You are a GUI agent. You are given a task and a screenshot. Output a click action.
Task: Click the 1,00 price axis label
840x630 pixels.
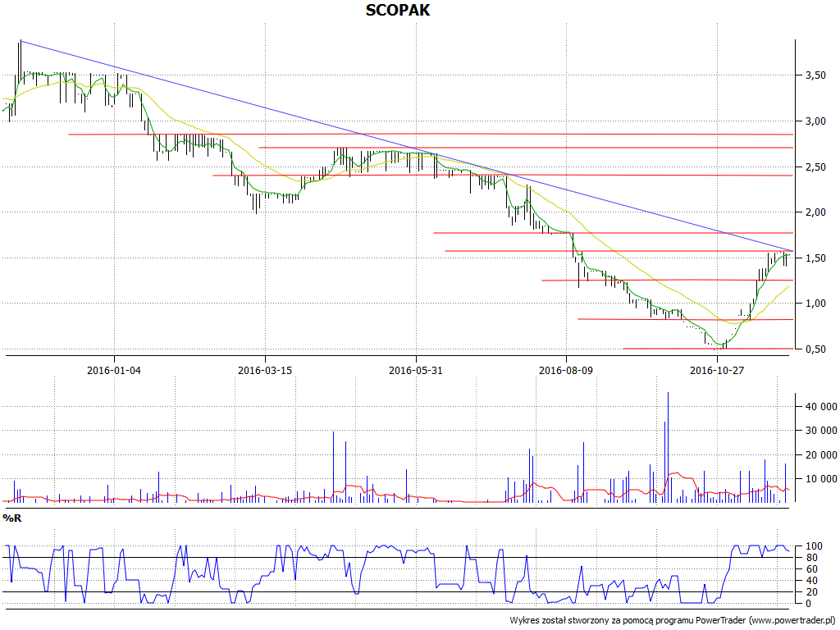click(x=815, y=304)
